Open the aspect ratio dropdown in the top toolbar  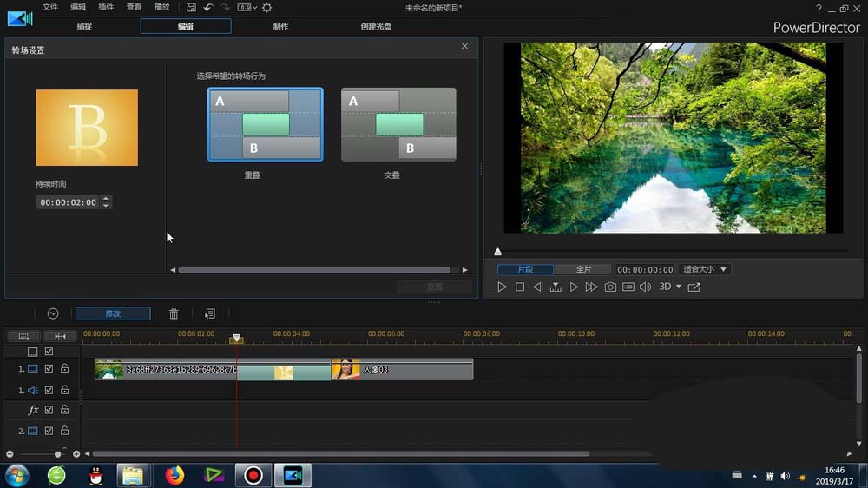tap(247, 8)
